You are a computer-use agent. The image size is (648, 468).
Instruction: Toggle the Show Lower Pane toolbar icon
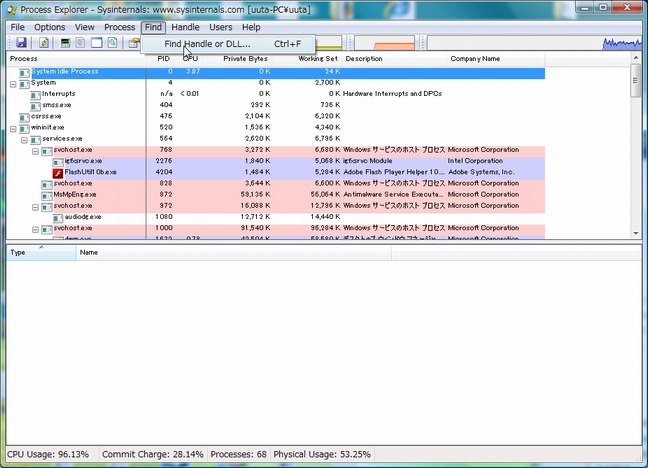click(97, 43)
